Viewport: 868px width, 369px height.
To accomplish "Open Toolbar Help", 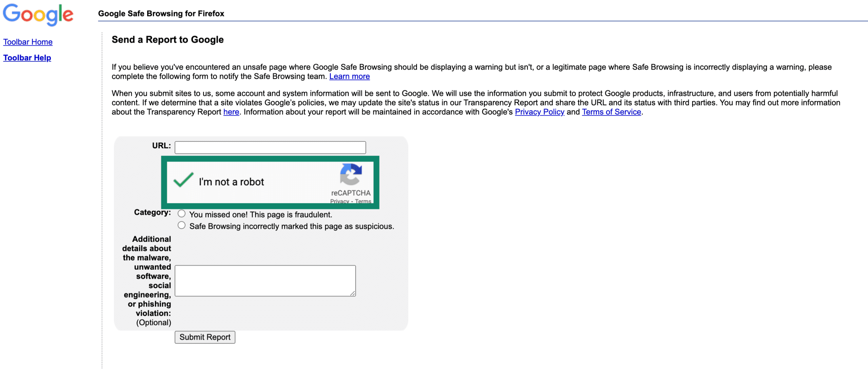I will (x=27, y=58).
